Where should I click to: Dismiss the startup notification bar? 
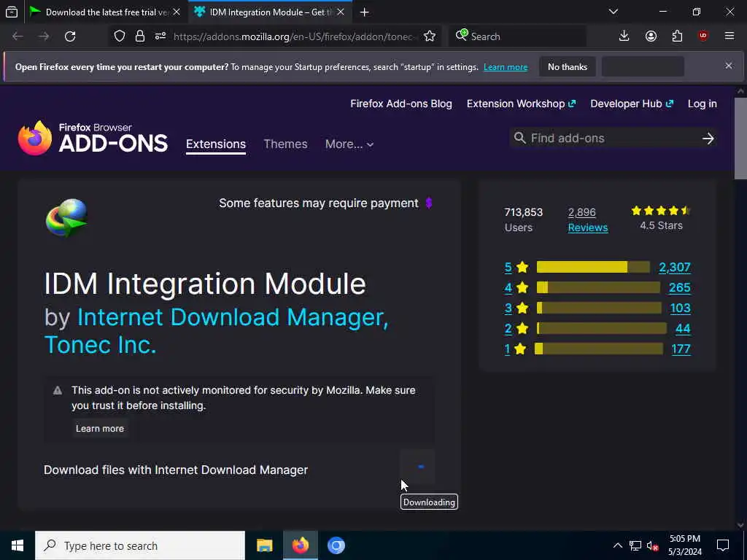click(729, 66)
